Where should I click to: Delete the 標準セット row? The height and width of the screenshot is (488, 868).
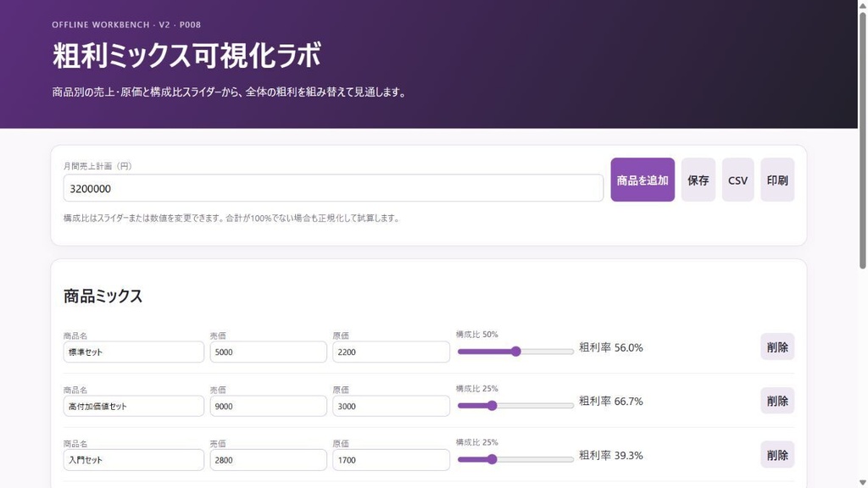pos(777,347)
